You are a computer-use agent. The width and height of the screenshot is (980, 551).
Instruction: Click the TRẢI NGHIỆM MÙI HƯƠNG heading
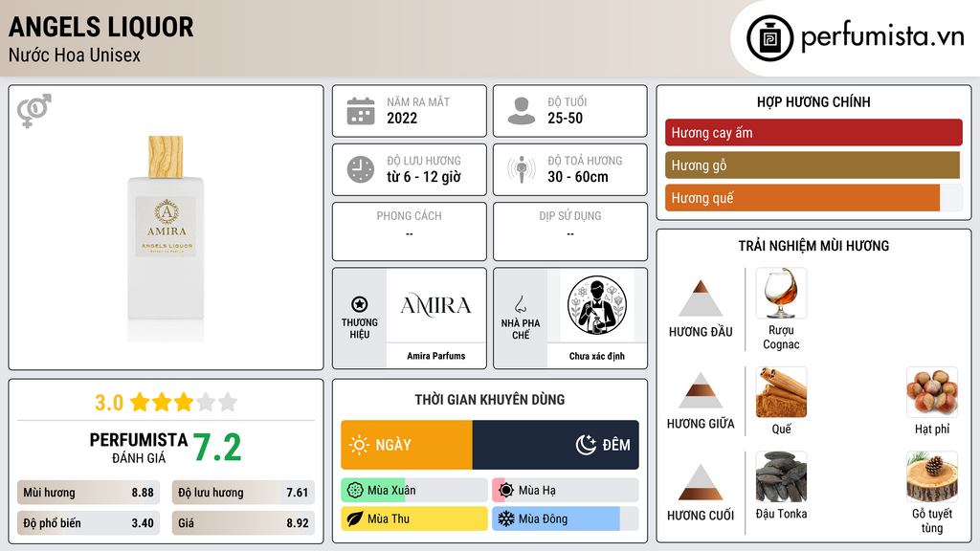[813, 246]
